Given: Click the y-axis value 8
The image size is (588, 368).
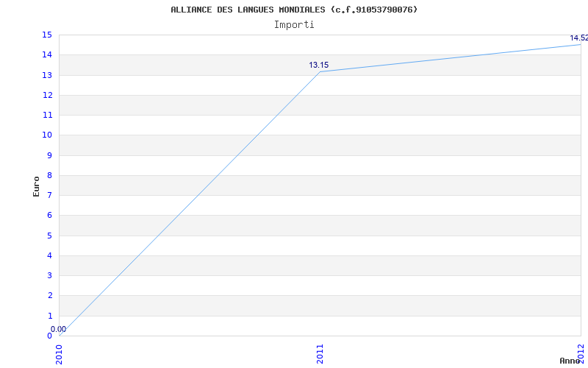Looking at the screenshot, I should click(x=49, y=175).
